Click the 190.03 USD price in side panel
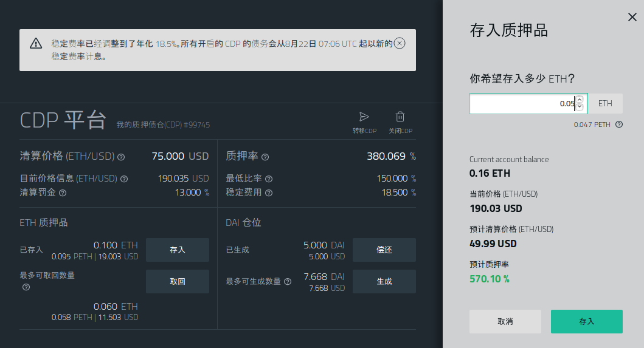This screenshot has width=644, height=348. [496, 208]
